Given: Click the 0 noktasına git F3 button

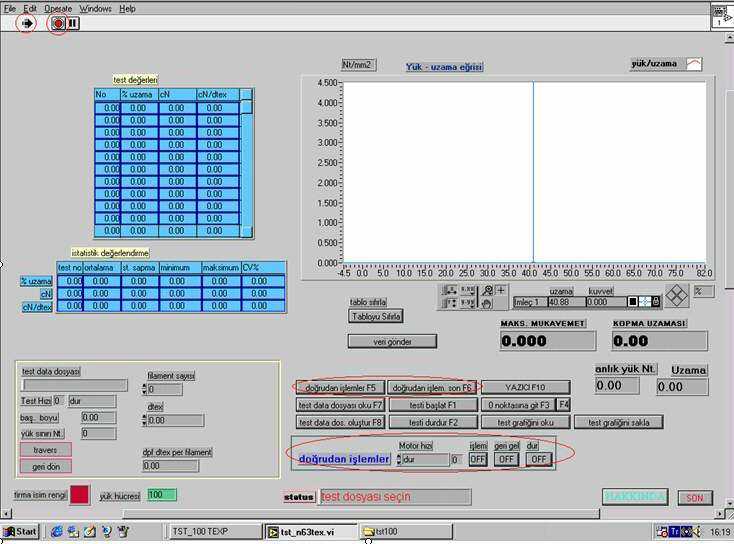Looking at the screenshot, I should (518, 405).
